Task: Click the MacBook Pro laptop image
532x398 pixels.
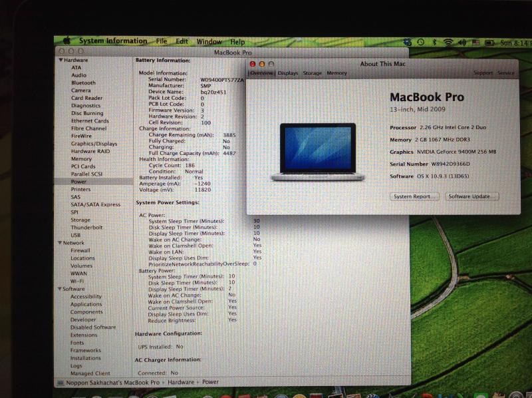Action: tap(318, 152)
